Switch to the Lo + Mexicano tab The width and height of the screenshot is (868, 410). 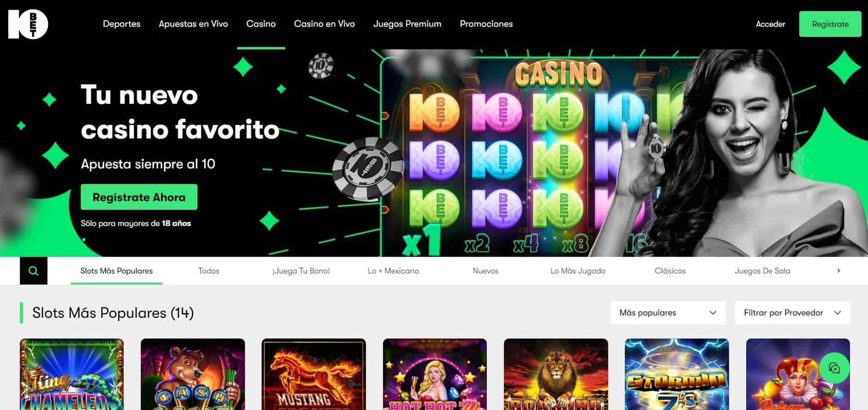(393, 271)
